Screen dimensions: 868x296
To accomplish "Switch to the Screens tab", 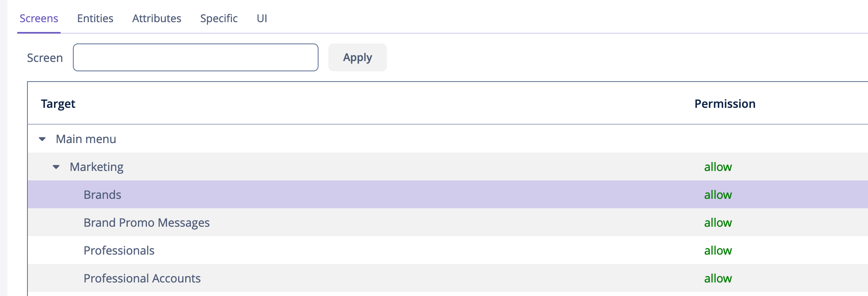I will 39,18.
